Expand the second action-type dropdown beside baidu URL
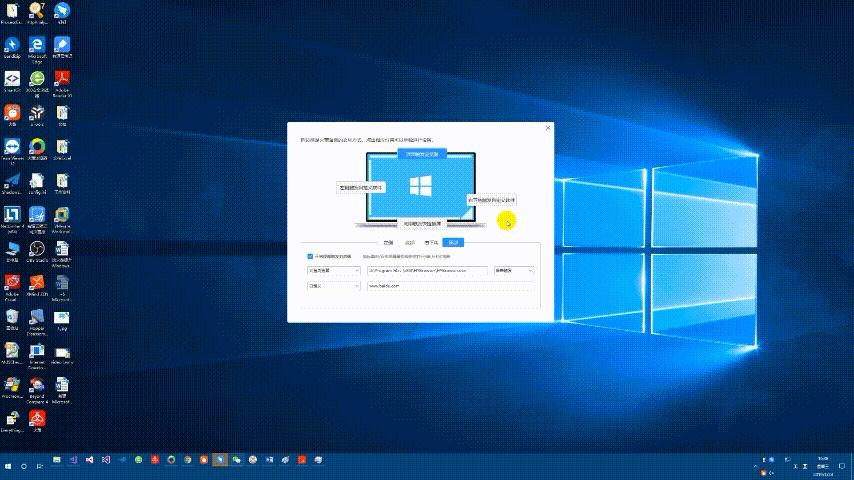Image resolution: width=854 pixels, height=480 pixels. tap(334, 286)
